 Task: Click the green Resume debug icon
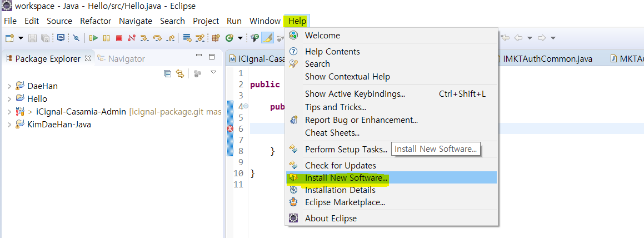(x=94, y=38)
